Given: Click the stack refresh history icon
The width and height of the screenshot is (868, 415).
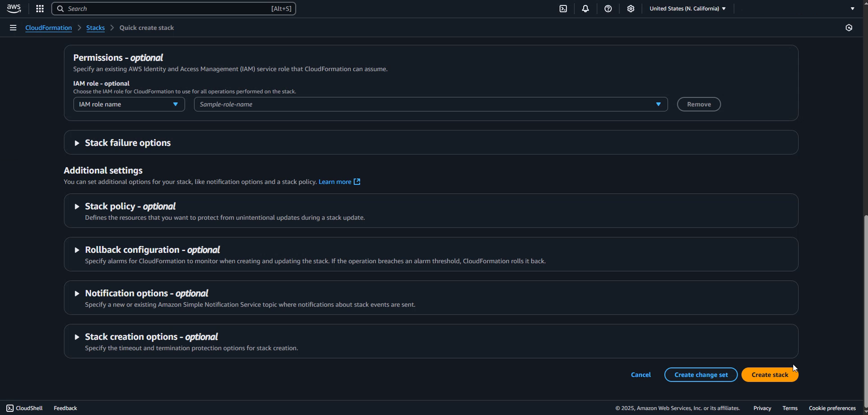Looking at the screenshot, I should point(849,28).
